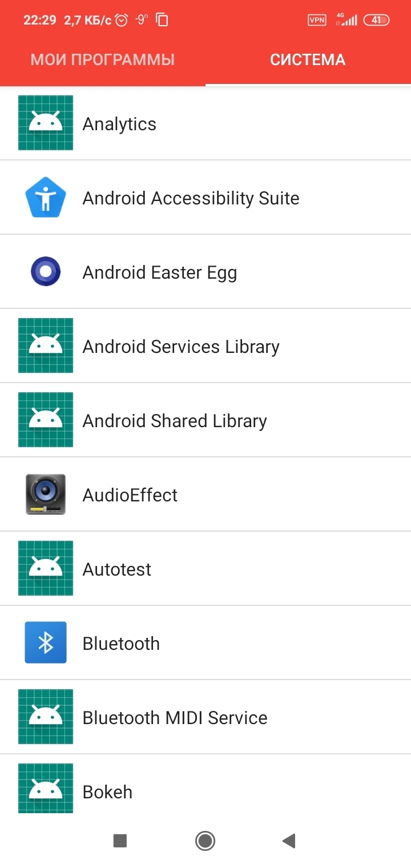Tap the Android Services Library icon
The image size is (411, 868).
click(46, 345)
